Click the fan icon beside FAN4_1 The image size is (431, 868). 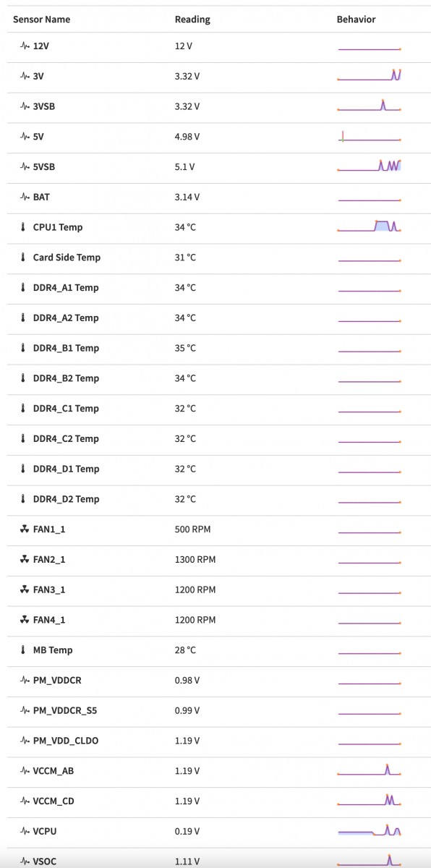pos(25,620)
